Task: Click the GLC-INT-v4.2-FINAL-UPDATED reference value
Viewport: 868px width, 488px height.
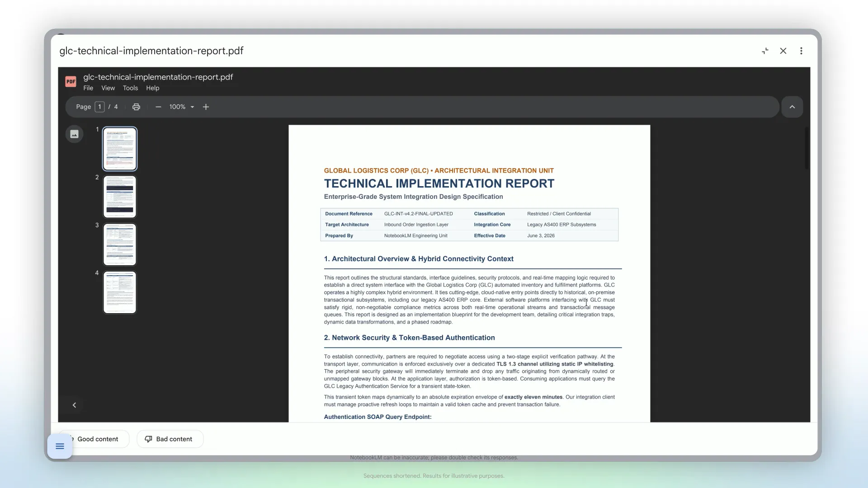Action: click(418, 214)
